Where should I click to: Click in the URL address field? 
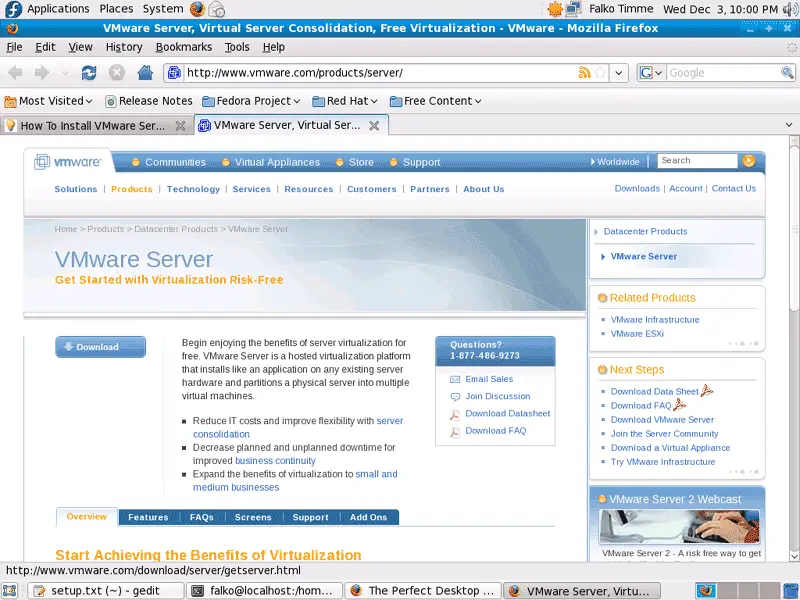380,73
